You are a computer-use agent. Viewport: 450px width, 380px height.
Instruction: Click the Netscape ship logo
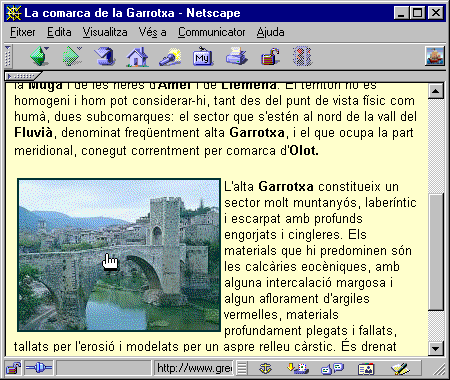click(435, 56)
